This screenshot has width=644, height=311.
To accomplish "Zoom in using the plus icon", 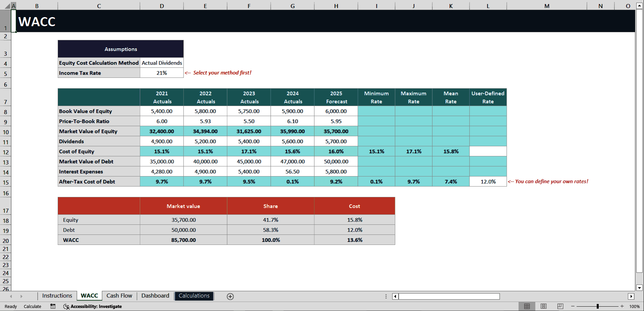I will [622, 306].
